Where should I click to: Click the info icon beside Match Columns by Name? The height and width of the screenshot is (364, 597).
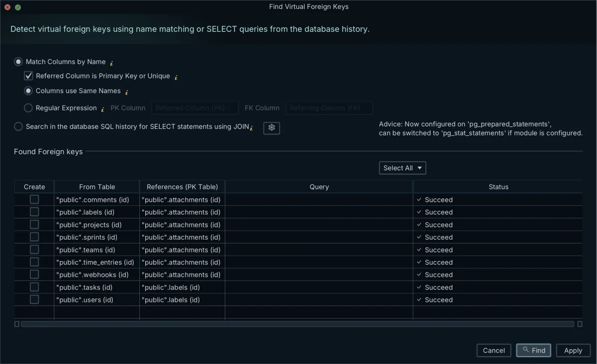point(111,63)
